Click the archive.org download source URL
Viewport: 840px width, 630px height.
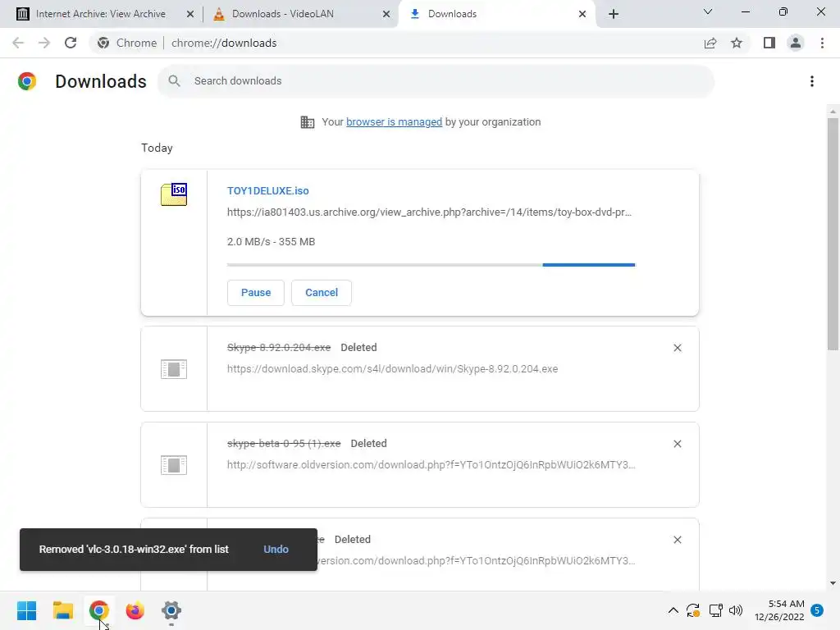coord(429,212)
